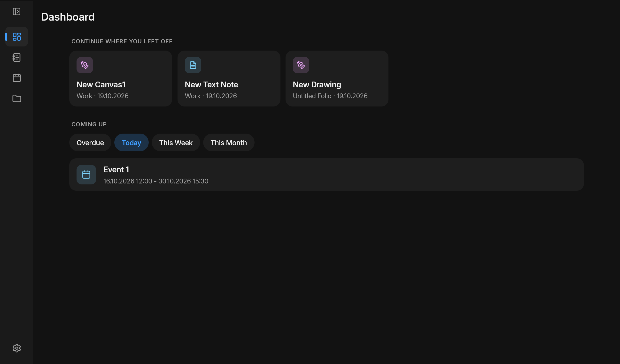The image size is (620, 364).
Task: Select the Today filter tab
Action: tap(131, 143)
